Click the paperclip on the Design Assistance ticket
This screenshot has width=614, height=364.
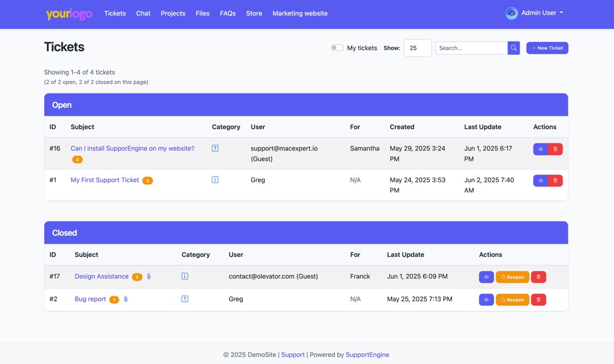pyautogui.click(x=149, y=276)
